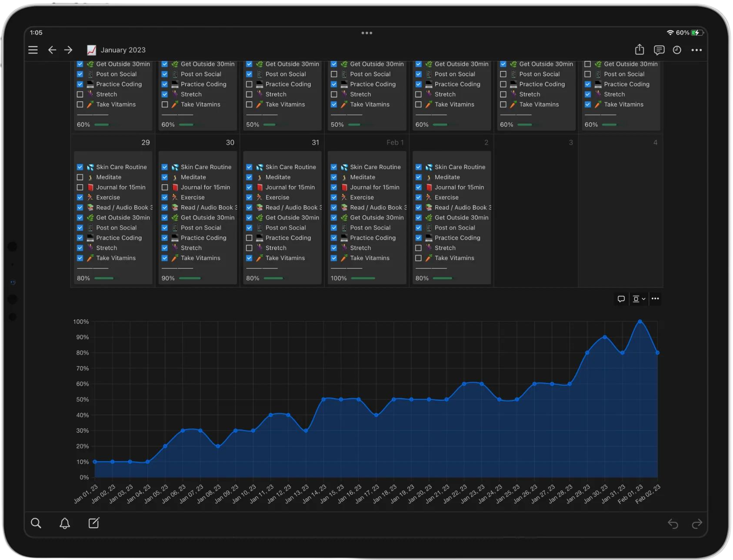733x560 pixels.
Task: Check Stretch on the day 31 card
Action: pos(249,248)
